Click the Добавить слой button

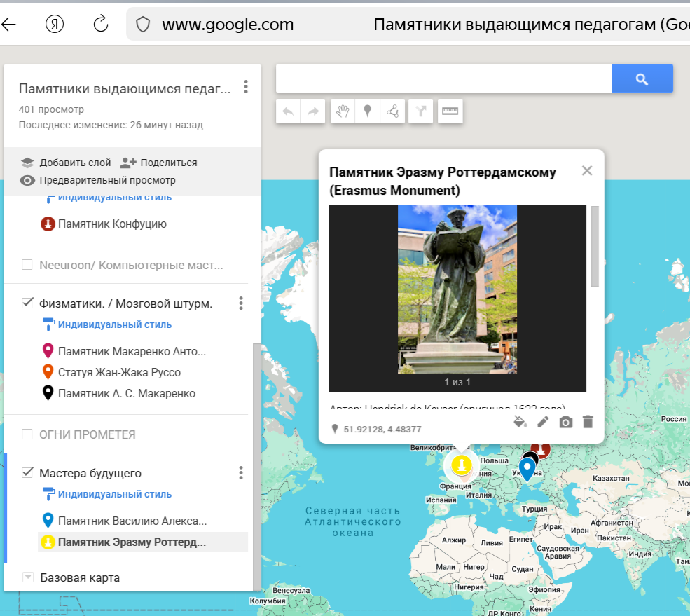[65, 163]
